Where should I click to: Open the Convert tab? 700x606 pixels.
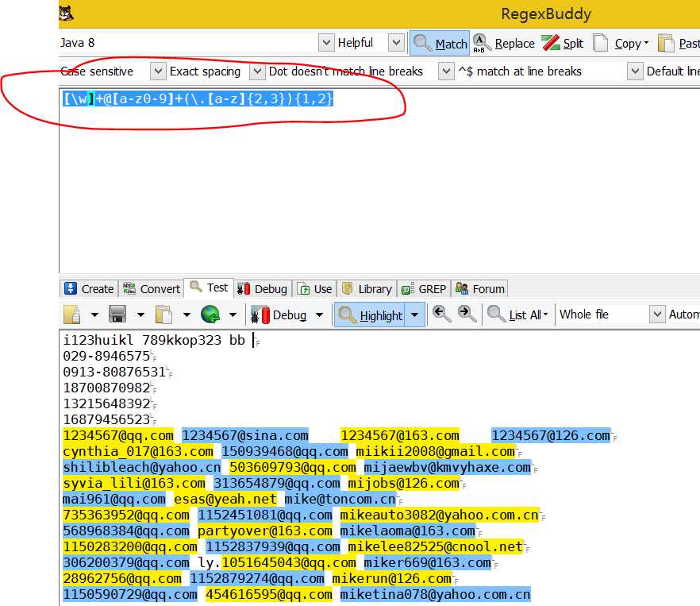coord(152,288)
